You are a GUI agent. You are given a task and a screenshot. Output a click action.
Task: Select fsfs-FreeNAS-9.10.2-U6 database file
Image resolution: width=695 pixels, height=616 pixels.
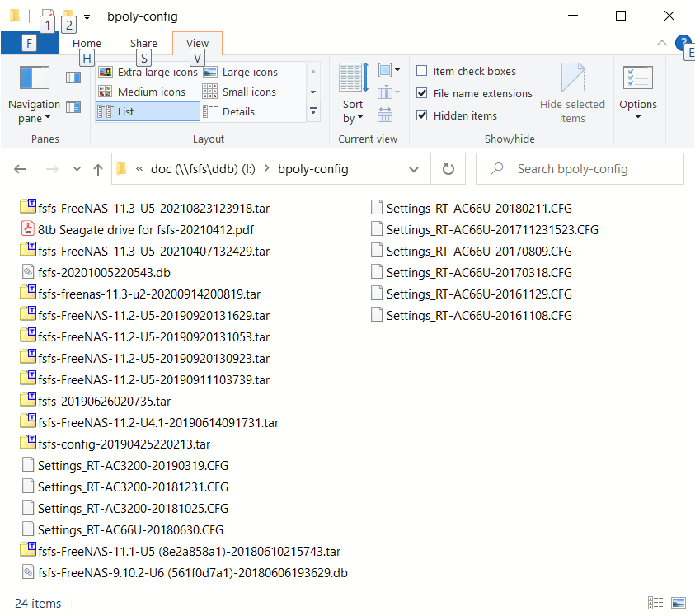coord(185,572)
